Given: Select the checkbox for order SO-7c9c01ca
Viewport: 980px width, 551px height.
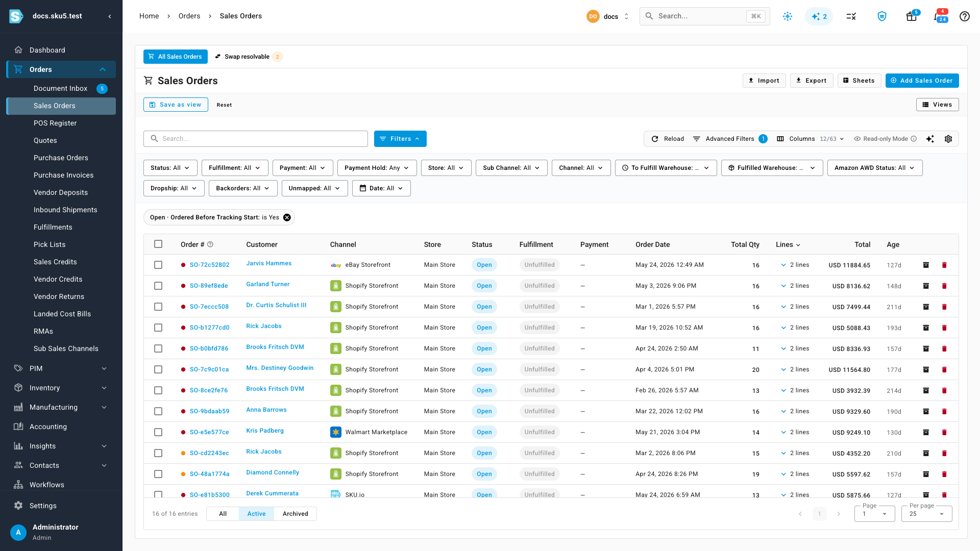Looking at the screenshot, I should coord(158,369).
